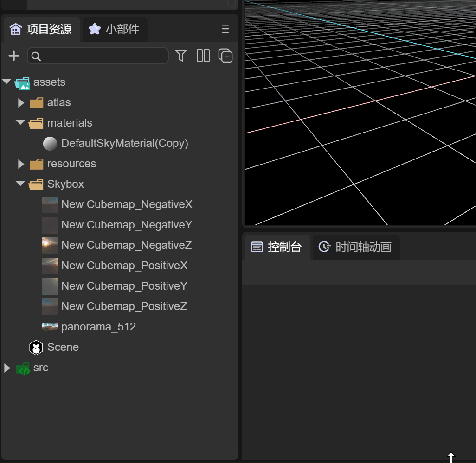
Task: Select panorama_512 texture thumbnail
Action: click(x=50, y=327)
